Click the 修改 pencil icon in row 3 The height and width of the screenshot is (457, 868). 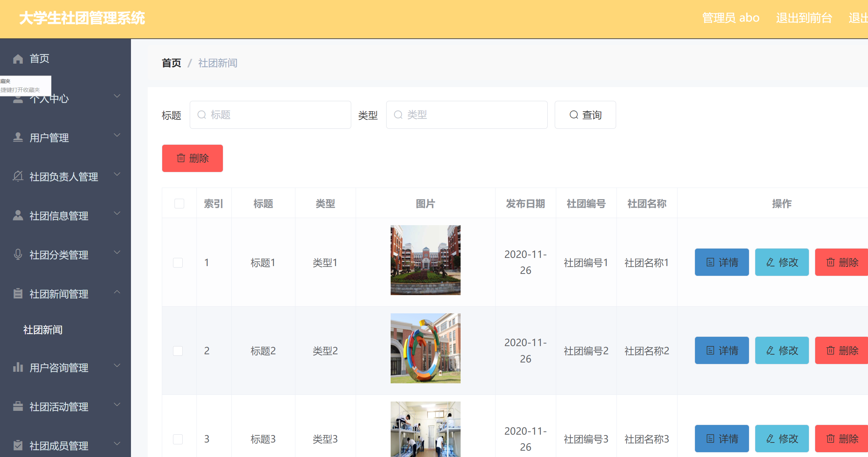click(x=771, y=439)
